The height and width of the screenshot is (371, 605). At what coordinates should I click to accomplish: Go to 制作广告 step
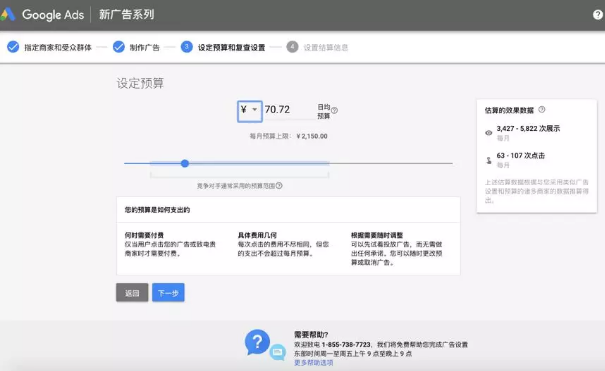[144, 47]
